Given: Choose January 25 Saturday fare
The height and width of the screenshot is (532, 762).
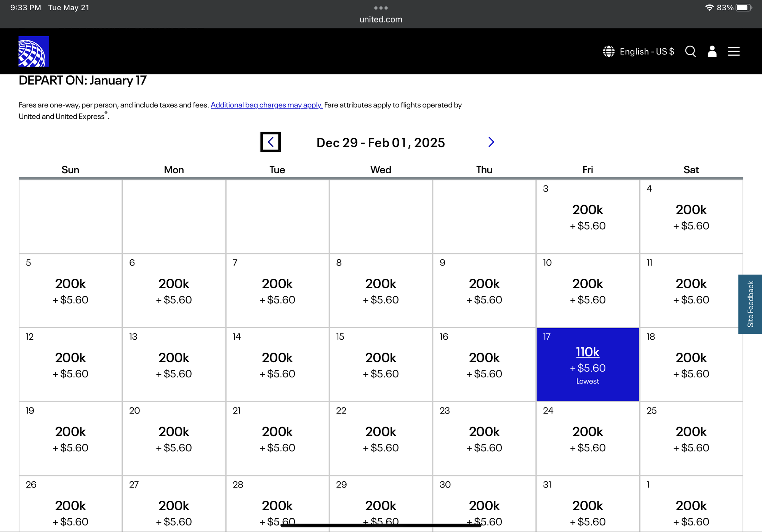Looking at the screenshot, I should tap(691, 438).
